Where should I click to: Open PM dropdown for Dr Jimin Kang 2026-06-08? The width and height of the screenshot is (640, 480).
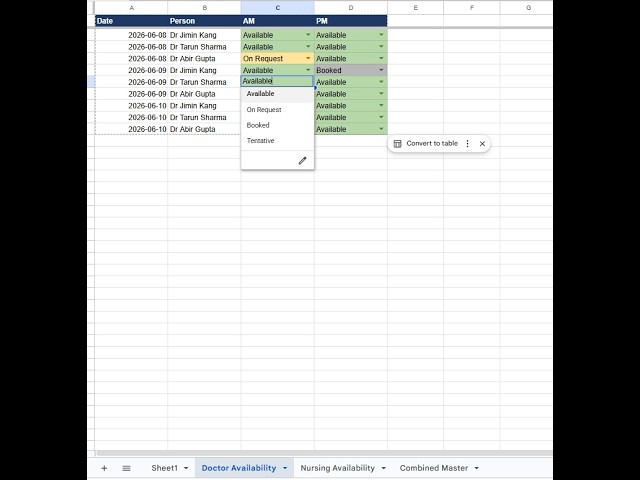coord(381,35)
